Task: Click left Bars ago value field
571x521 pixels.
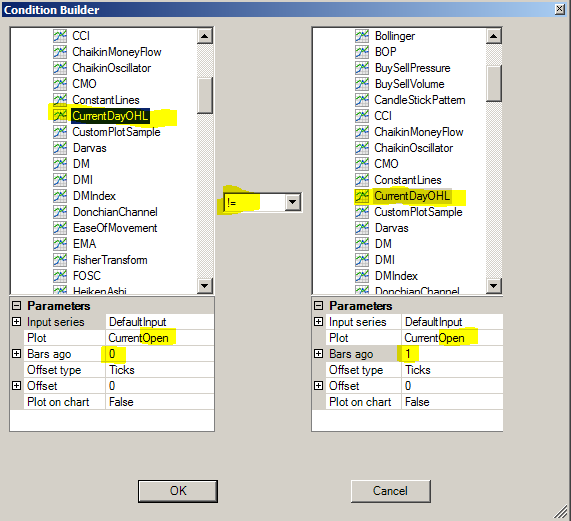Action: click(x=160, y=354)
